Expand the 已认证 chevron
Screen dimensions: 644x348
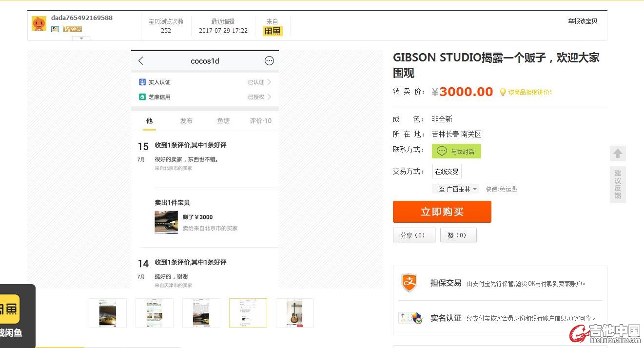click(269, 82)
